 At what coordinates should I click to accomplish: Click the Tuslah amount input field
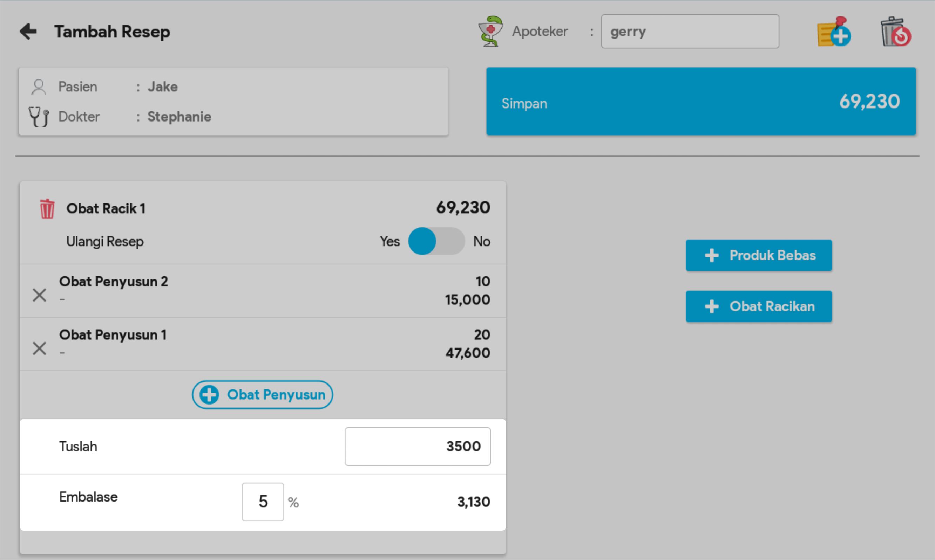pos(417,447)
